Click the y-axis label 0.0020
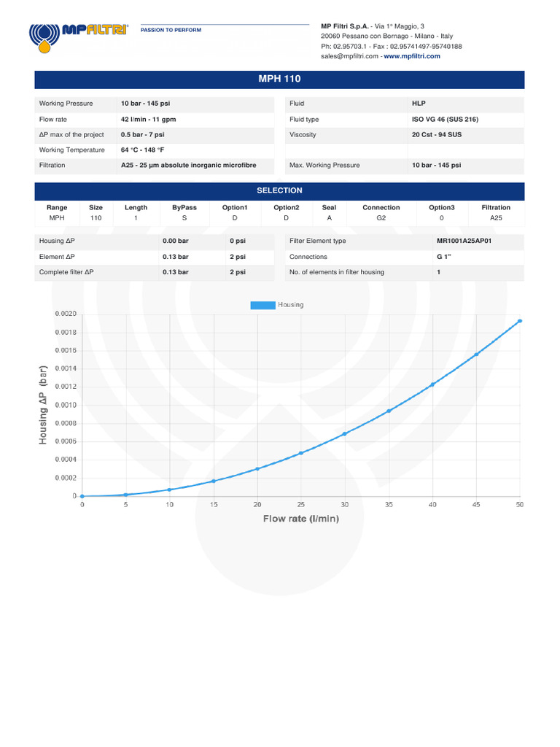 click(66, 314)
